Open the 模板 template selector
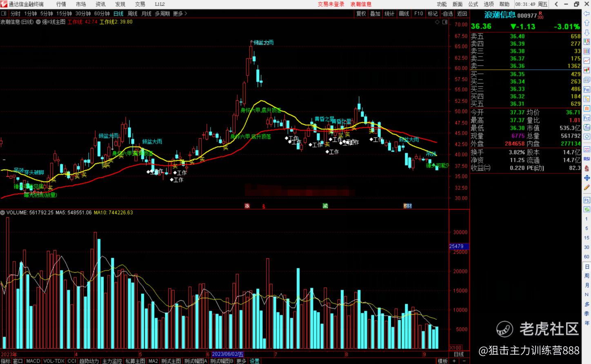 [x=442, y=361]
